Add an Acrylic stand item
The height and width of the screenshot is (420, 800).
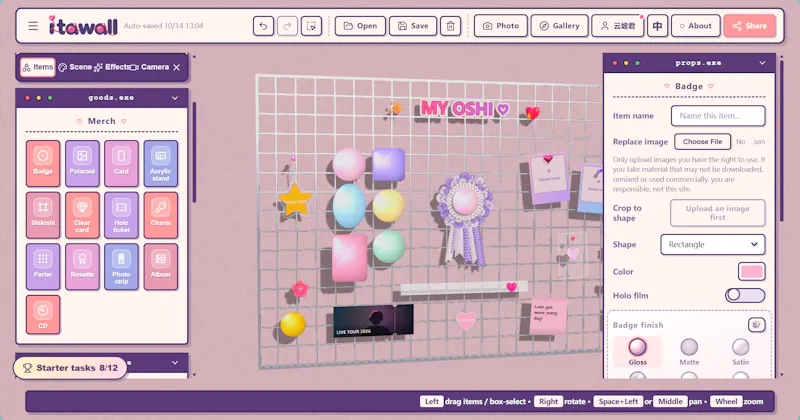(x=161, y=163)
